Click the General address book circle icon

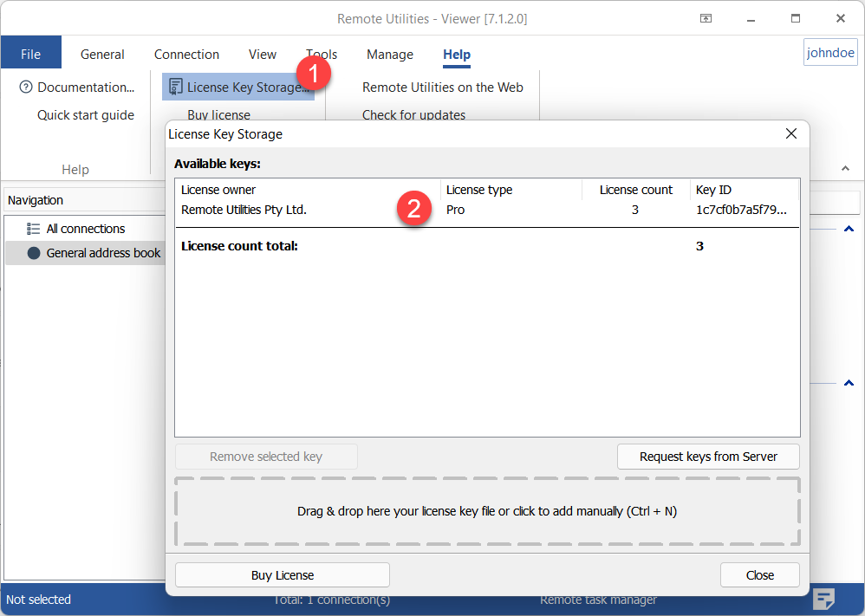click(x=34, y=253)
